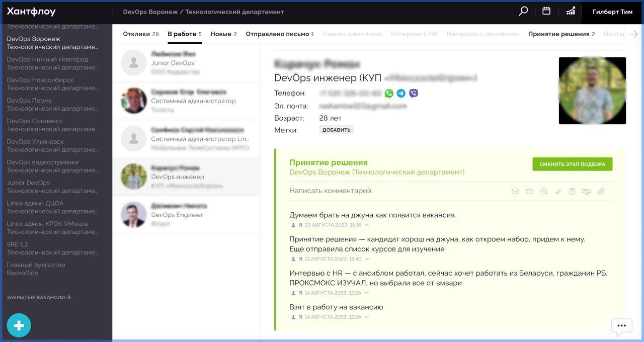Select the Главный бухгалтер Backoffice vacancy
The height and width of the screenshot is (342, 644).
(x=36, y=269)
